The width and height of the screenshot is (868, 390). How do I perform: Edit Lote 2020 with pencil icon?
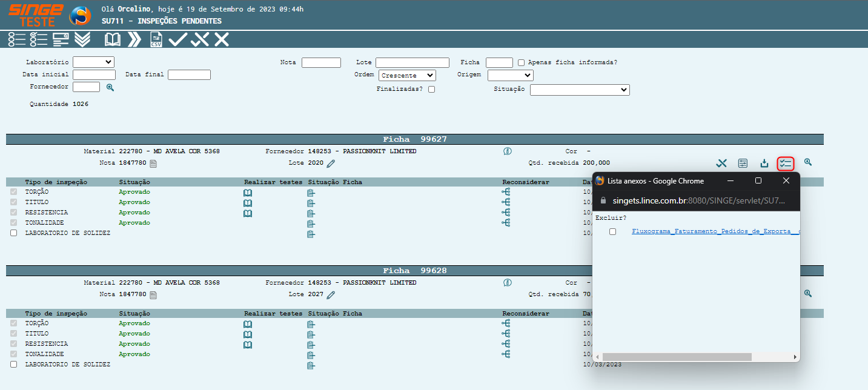[x=331, y=163]
